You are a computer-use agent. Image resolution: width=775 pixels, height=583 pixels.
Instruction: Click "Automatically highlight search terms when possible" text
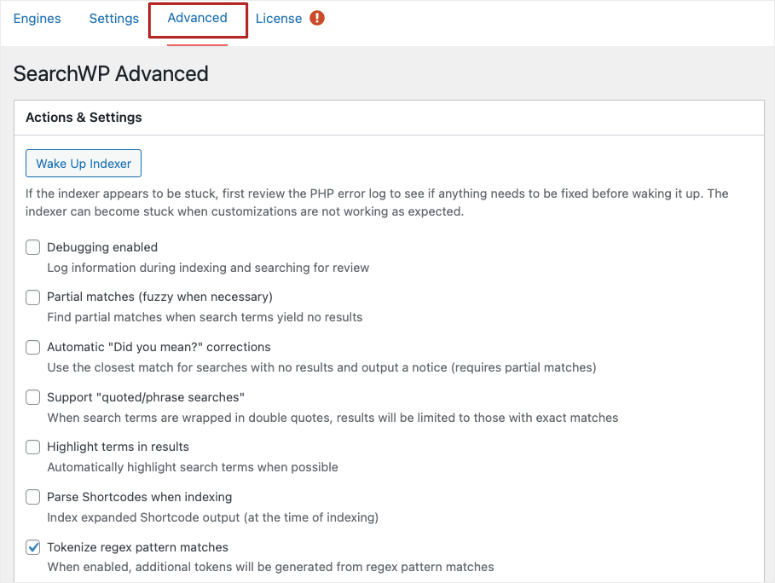click(193, 467)
